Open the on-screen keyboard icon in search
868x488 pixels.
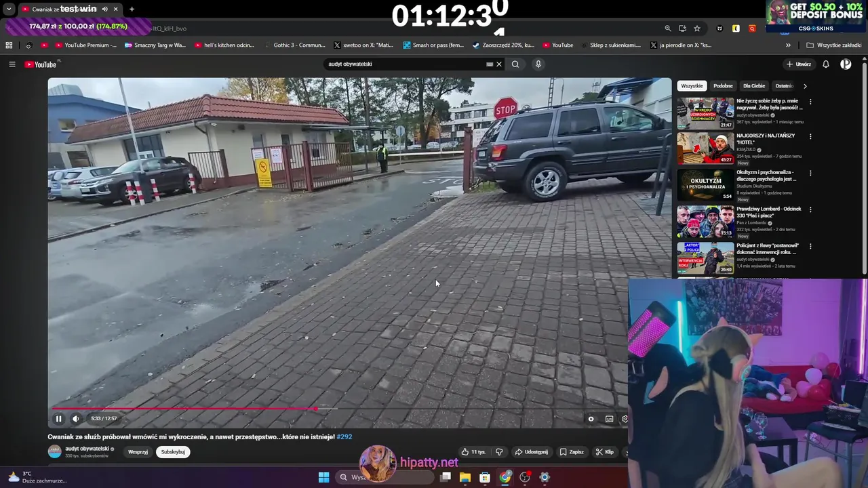490,64
